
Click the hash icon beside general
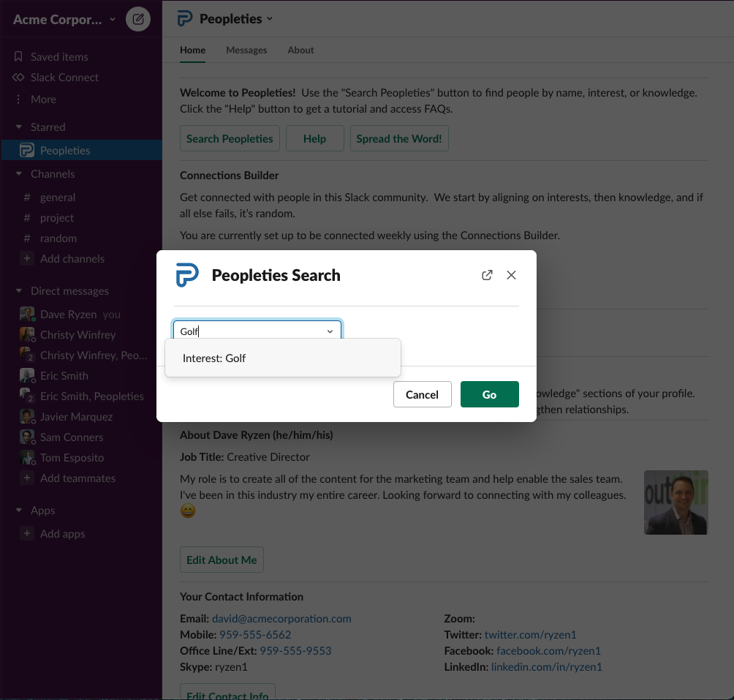[x=27, y=197]
